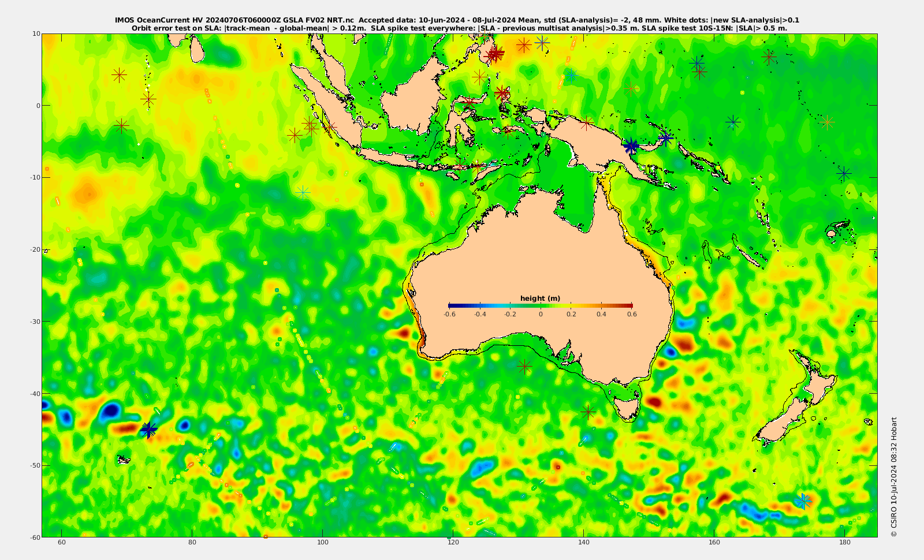This screenshot has height=560, width=924.
Task: Click the '-0.2' colorbar tick label
Action: click(x=510, y=315)
